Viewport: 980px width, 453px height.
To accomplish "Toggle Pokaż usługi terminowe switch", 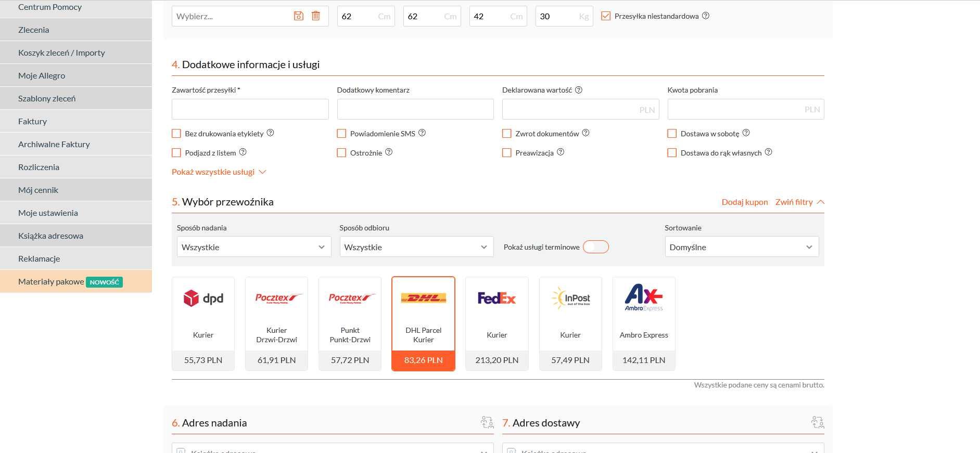I will click(x=596, y=247).
